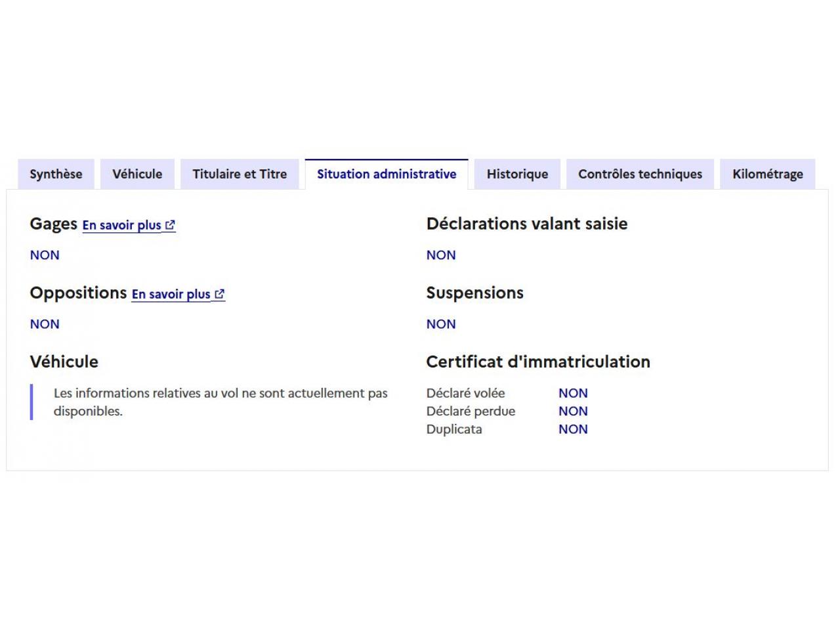840x630 pixels.
Task: Click NON under Déclarations valant saisie
Action: (441, 255)
